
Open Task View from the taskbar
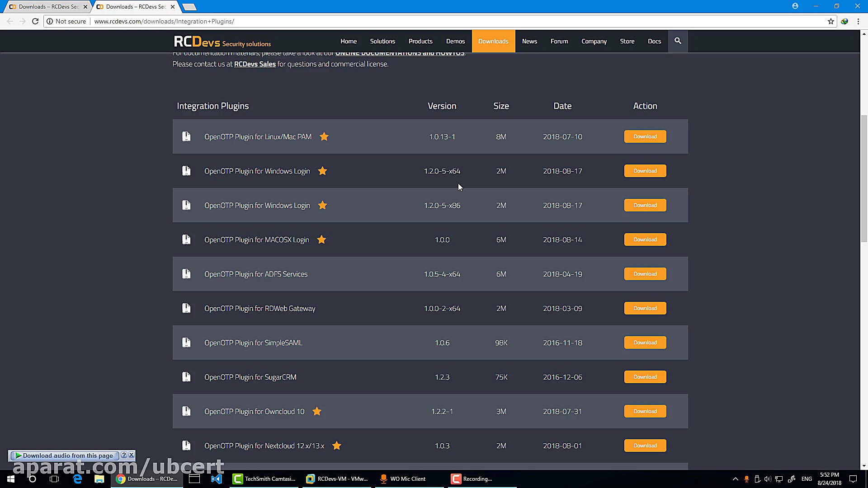(x=54, y=479)
